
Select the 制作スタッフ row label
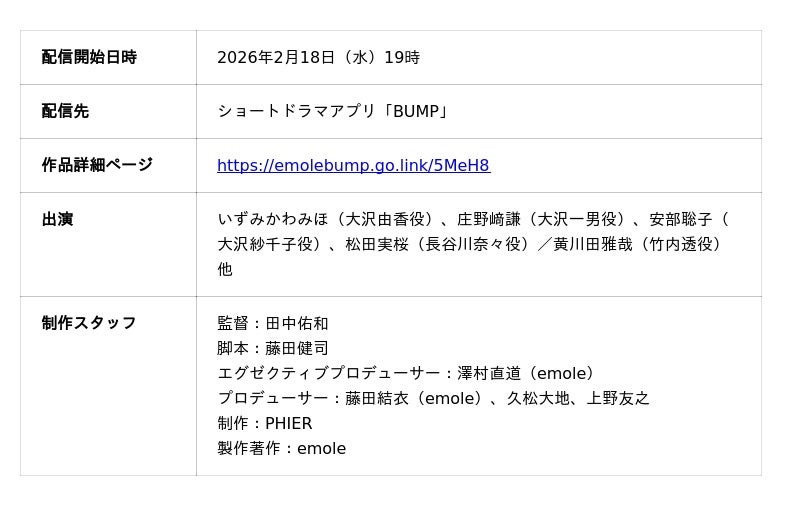89,323
